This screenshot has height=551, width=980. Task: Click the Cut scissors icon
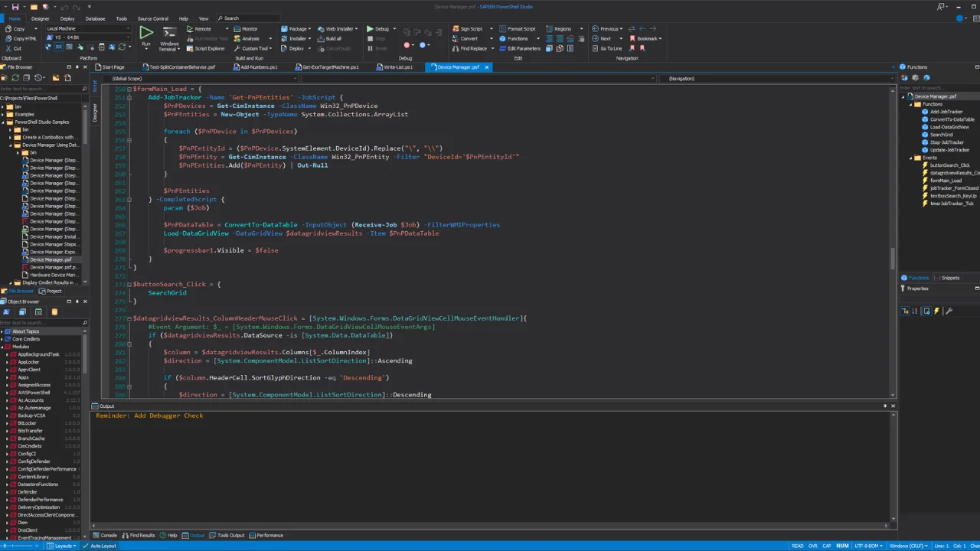tap(8, 48)
